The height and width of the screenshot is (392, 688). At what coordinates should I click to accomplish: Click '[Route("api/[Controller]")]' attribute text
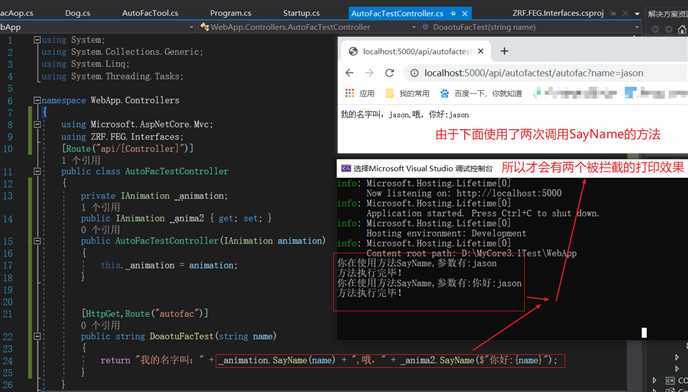pos(127,148)
